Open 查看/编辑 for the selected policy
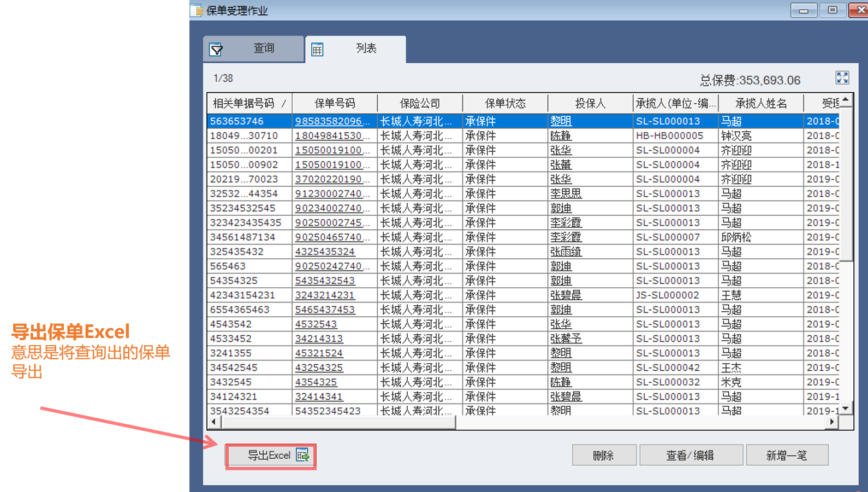Viewport: 868px width, 492px height. [690, 455]
